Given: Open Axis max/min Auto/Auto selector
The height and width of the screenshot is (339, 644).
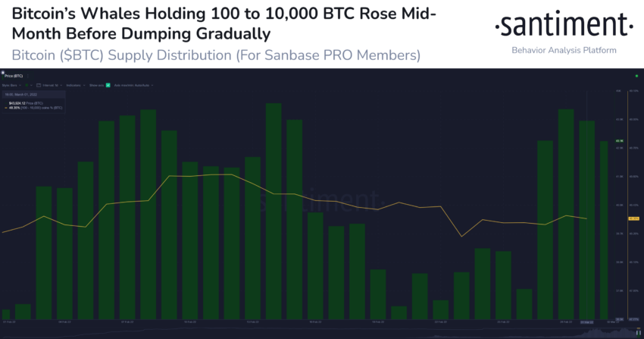Looking at the screenshot, I should pos(134,86).
